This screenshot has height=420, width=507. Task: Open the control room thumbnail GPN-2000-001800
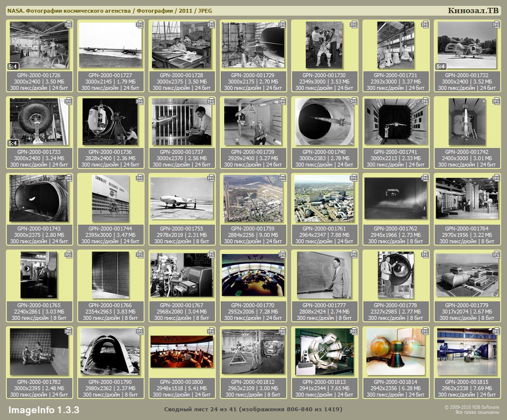182,352
